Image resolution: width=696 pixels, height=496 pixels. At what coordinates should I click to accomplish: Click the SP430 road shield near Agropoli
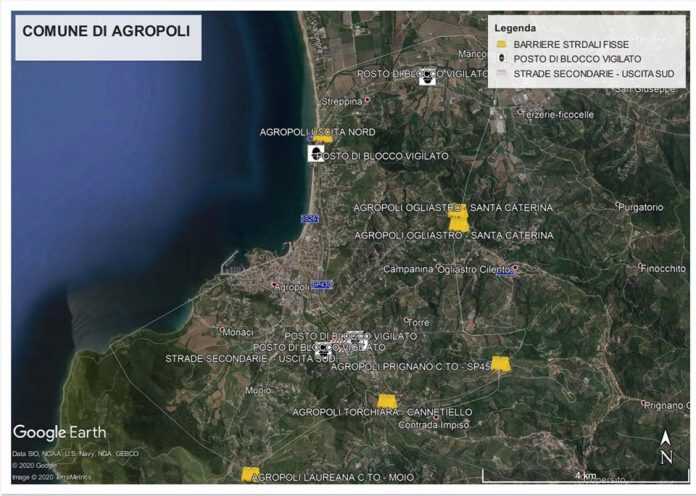pyautogui.click(x=321, y=285)
